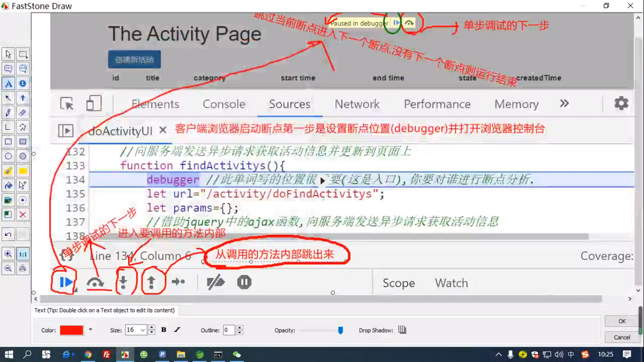This screenshot has height=362, width=644.
Task: Open FileZilla from the taskbar
Action: tap(106, 354)
